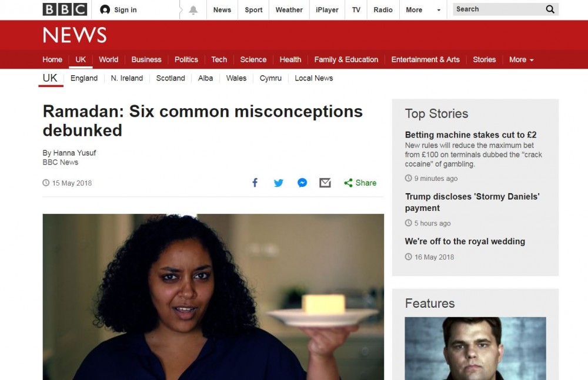Image resolution: width=588 pixels, height=380 pixels.
Task: Click the BBC logo blocks
Action: tap(65, 9)
